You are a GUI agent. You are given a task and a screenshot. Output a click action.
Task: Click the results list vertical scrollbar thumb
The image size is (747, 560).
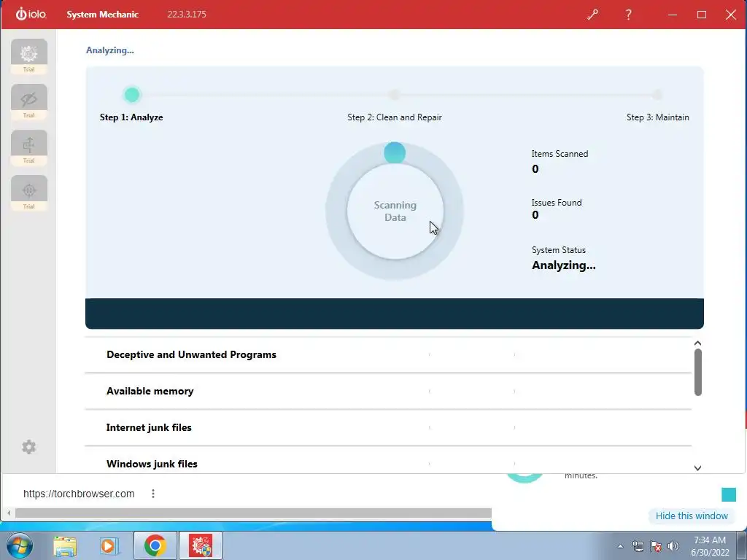(697, 373)
